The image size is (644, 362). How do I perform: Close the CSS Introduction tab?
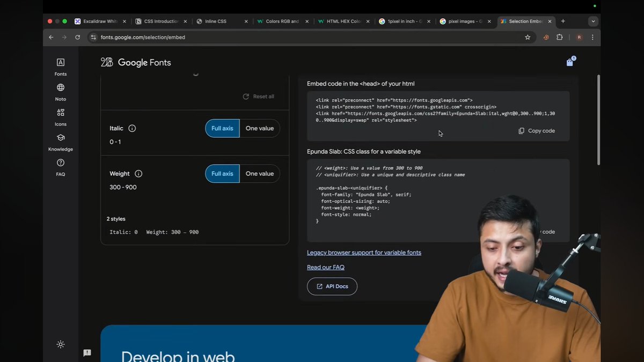tap(186, 21)
